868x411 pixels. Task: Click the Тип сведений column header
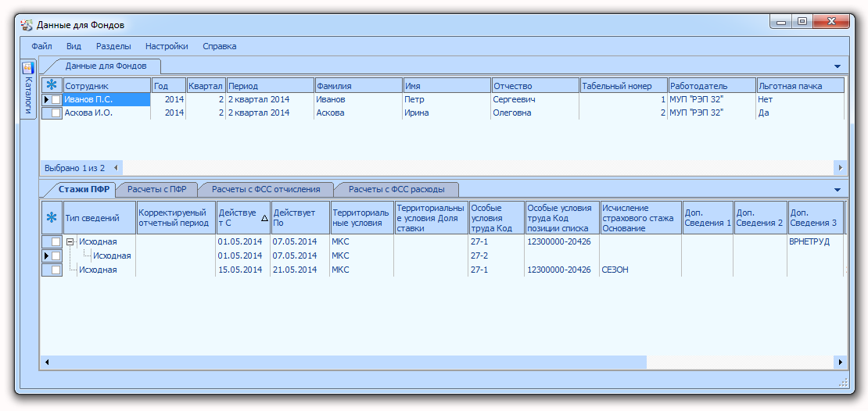click(x=99, y=218)
